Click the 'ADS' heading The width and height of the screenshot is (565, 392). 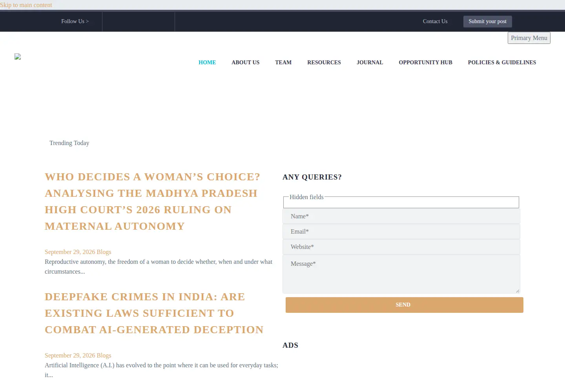(290, 345)
